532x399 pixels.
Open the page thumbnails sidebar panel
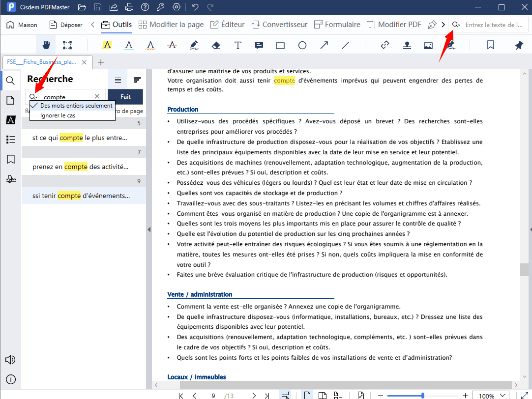coord(10,100)
